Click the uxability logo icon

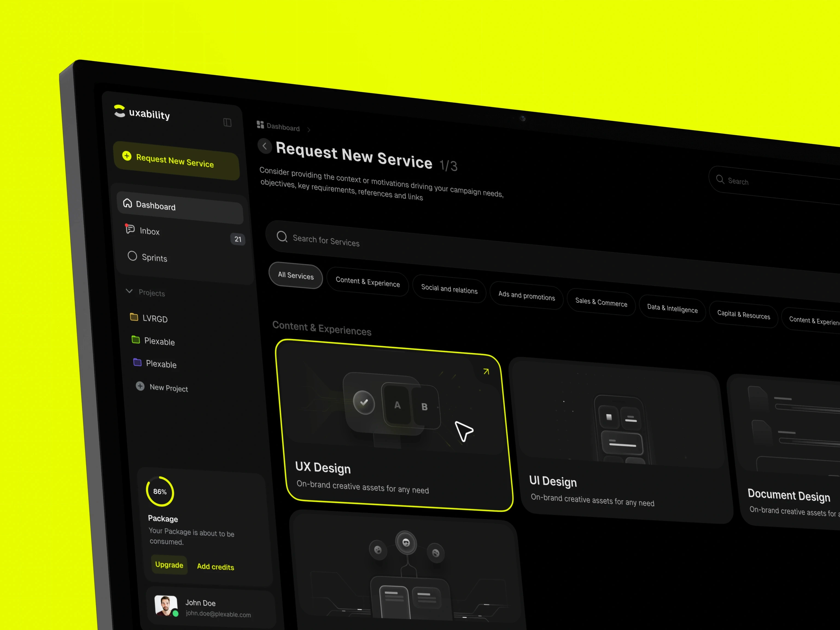119,111
